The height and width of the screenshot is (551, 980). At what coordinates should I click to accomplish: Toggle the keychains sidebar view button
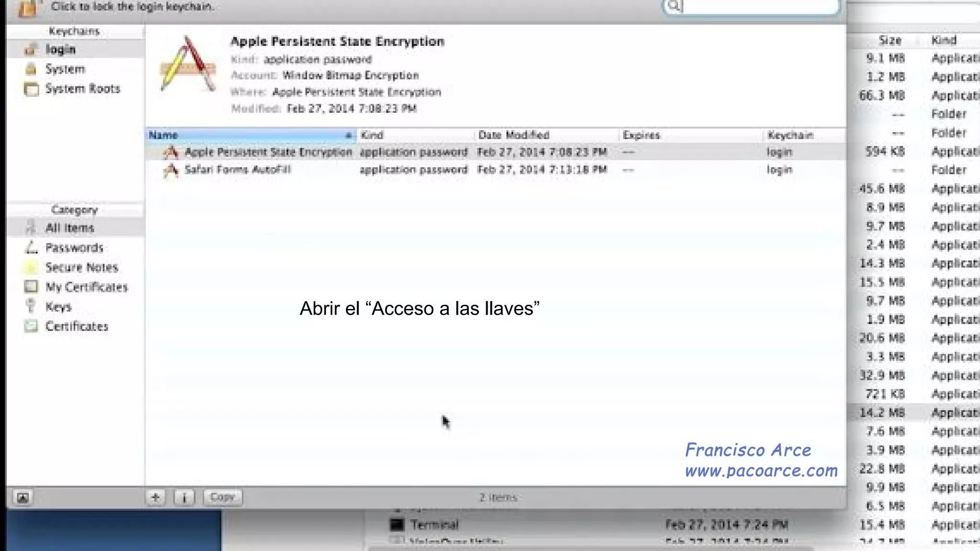(x=22, y=498)
